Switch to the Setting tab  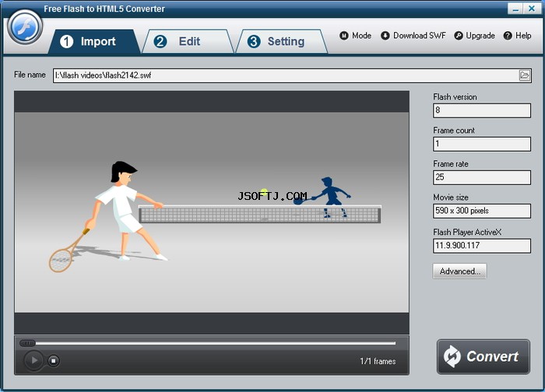pos(281,41)
